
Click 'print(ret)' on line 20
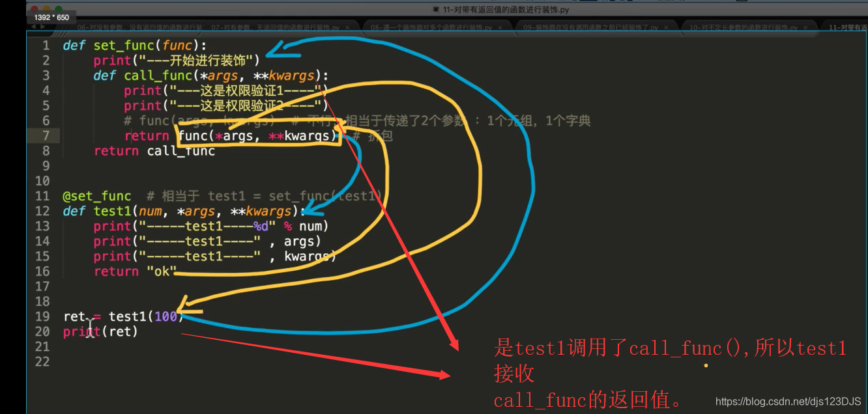pos(100,331)
